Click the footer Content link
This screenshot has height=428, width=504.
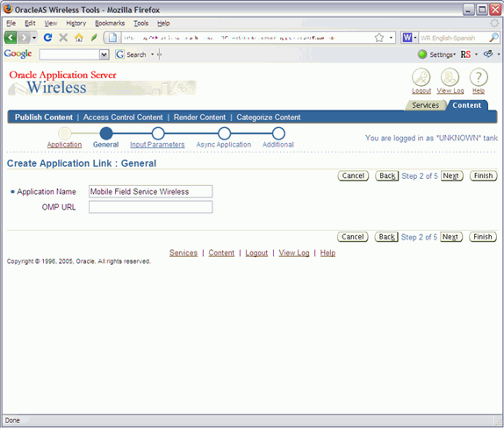(x=221, y=253)
